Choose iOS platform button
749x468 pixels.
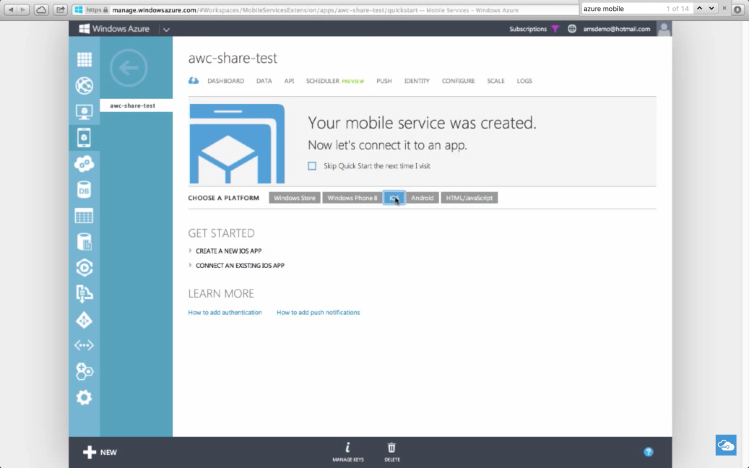click(394, 198)
